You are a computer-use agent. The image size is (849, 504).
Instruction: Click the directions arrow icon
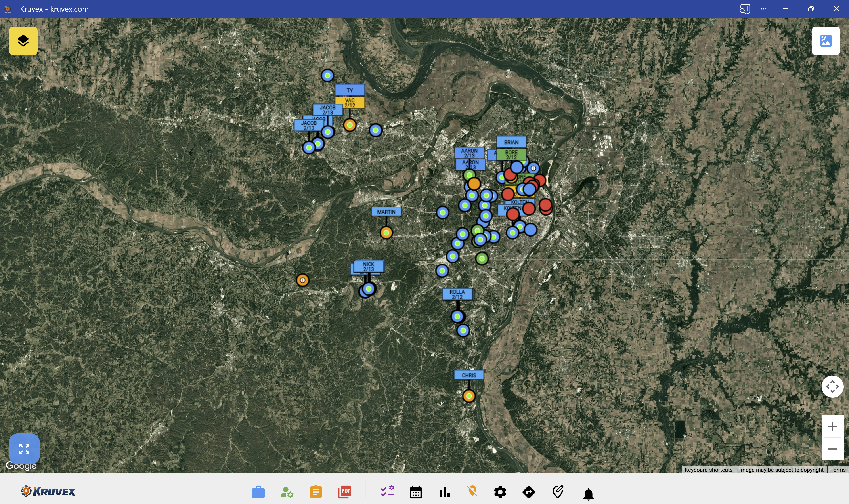point(529,492)
